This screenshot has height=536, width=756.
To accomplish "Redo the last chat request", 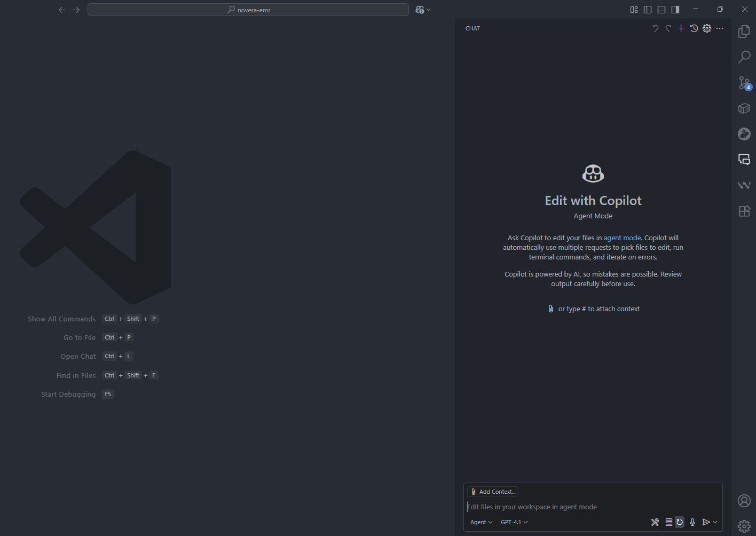I will tap(668, 28).
